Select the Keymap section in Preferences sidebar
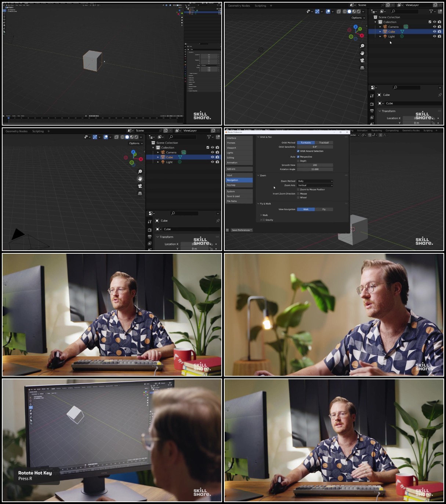 click(x=239, y=185)
